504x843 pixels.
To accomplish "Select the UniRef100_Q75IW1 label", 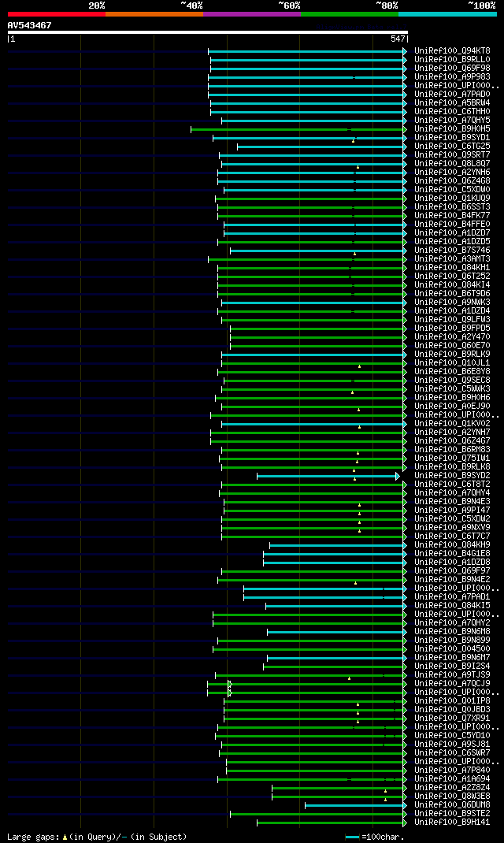I will tap(452, 458).
